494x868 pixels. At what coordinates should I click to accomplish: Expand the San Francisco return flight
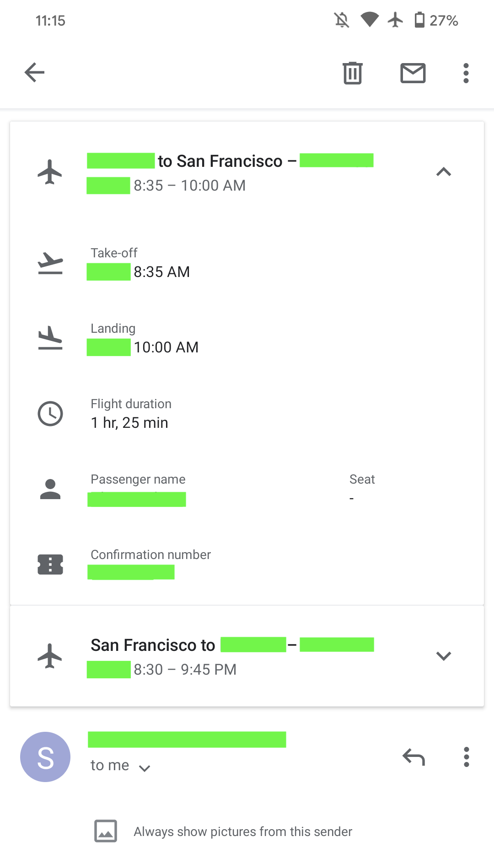coord(443,656)
